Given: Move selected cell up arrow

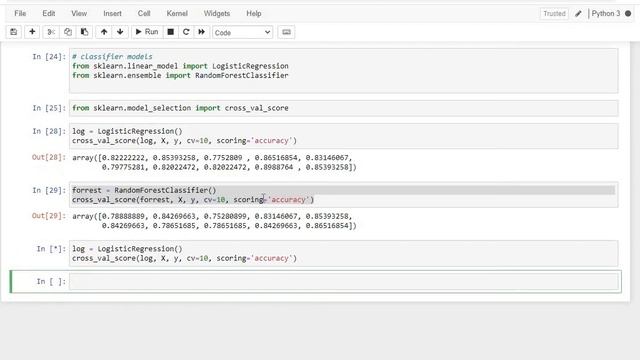Looking at the screenshot, I should point(104,32).
